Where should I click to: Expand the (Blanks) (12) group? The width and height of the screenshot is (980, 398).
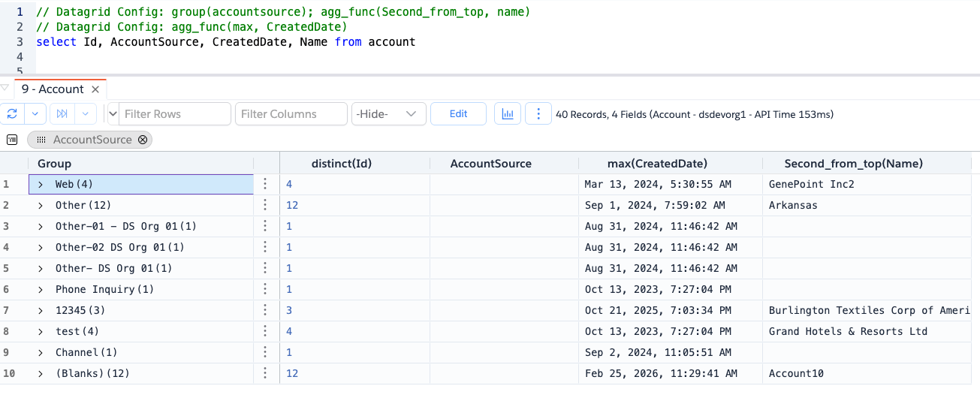click(x=41, y=373)
